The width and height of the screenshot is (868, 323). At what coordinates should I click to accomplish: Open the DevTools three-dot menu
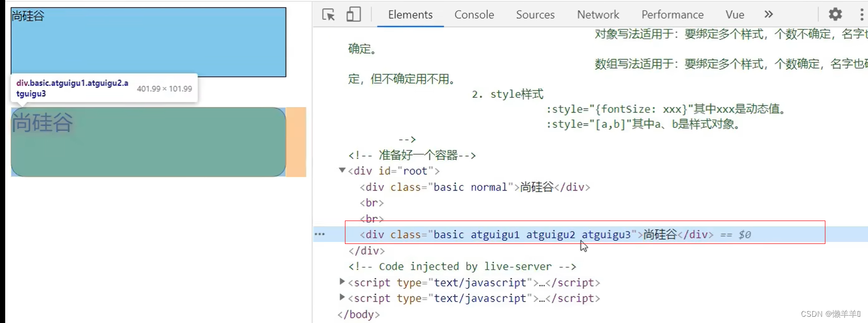point(861,15)
